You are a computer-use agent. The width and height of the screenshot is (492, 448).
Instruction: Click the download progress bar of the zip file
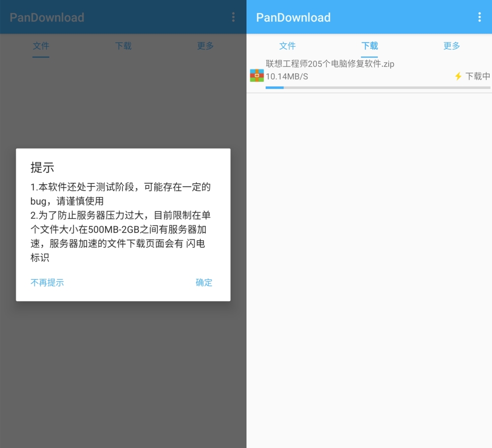(378, 88)
